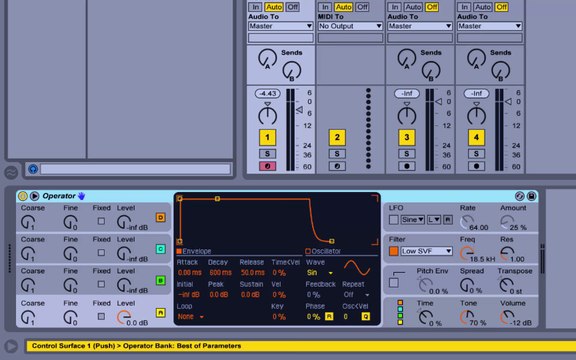
Task: Toggle track 1 activator button
Action: 267,137
